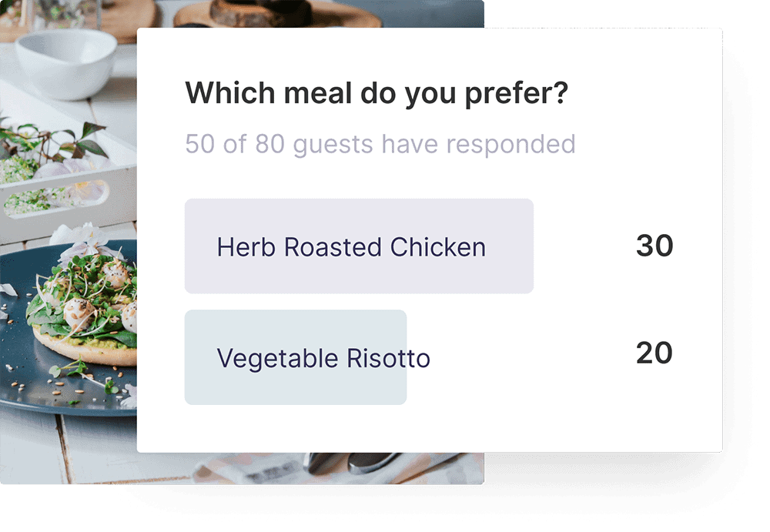Click the 'Which meal do you prefer?' heading
This screenshot has width=770, height=532.
tap(377, 94)
